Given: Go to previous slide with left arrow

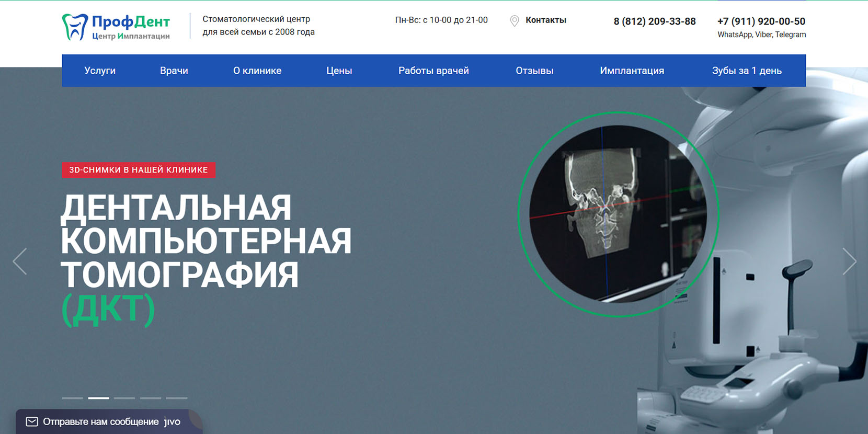Looking at the screenshot, I should coord(20,261).
